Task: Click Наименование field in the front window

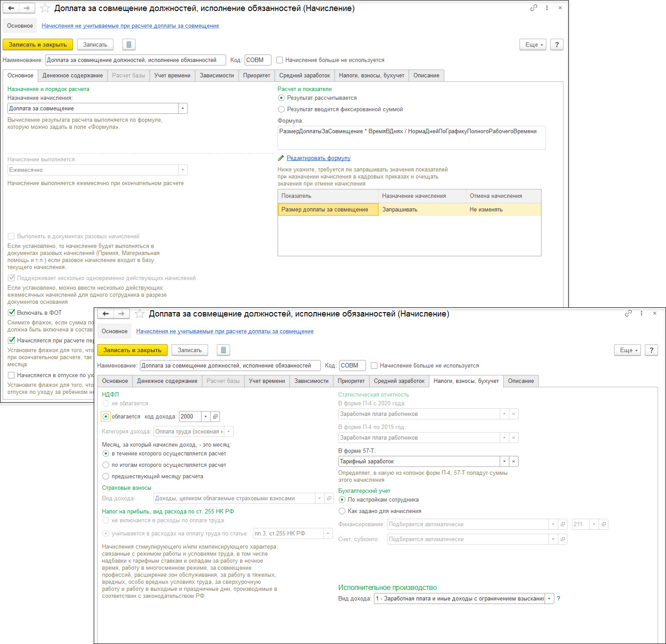Action: point(230,365)
